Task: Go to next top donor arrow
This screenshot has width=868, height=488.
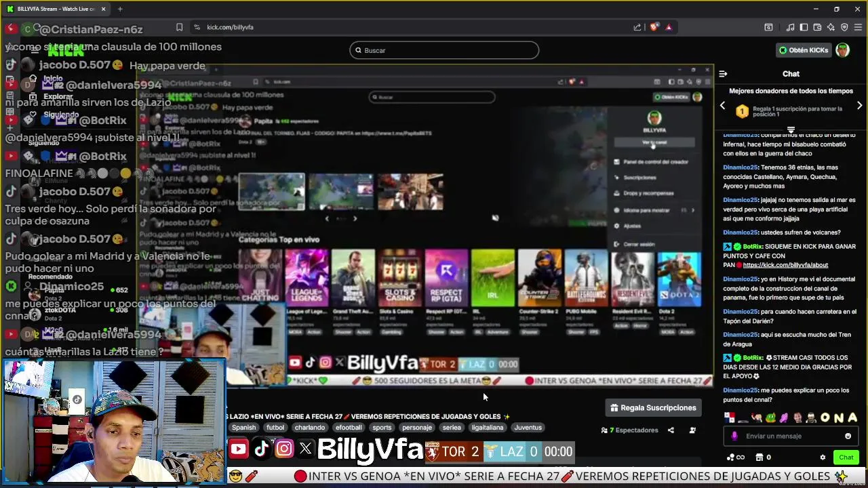Action: point(860,106)
